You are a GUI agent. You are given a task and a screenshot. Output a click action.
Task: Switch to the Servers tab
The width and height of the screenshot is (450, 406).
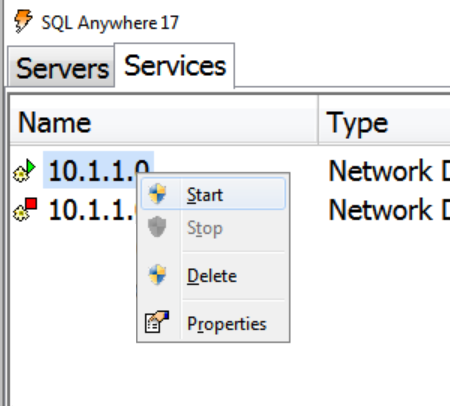coord(62,68)
